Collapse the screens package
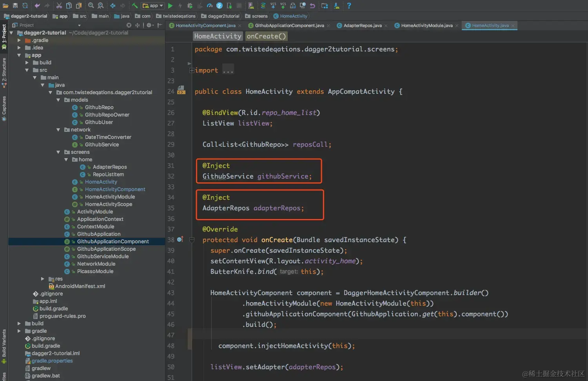Viewport: 588px width, 381px height. click(x=58, y=152)
